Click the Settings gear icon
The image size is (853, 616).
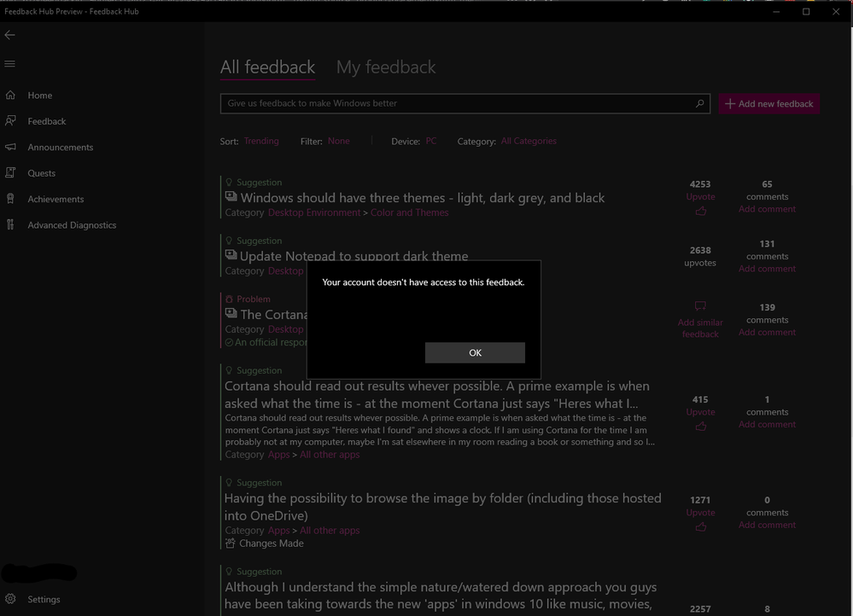coord(10,599)
